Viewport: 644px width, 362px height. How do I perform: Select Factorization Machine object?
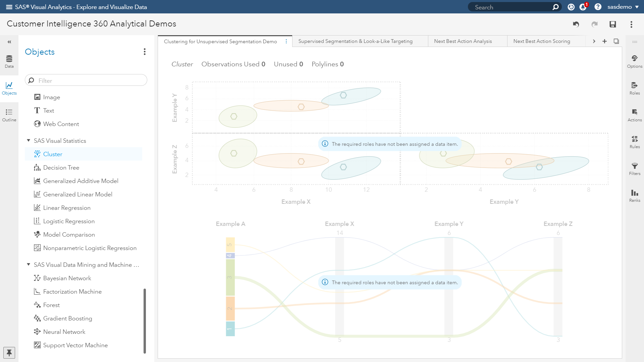point(72,292)
